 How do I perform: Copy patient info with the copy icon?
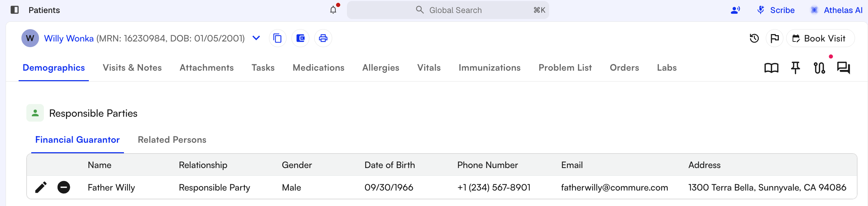[x=277, y=38]
